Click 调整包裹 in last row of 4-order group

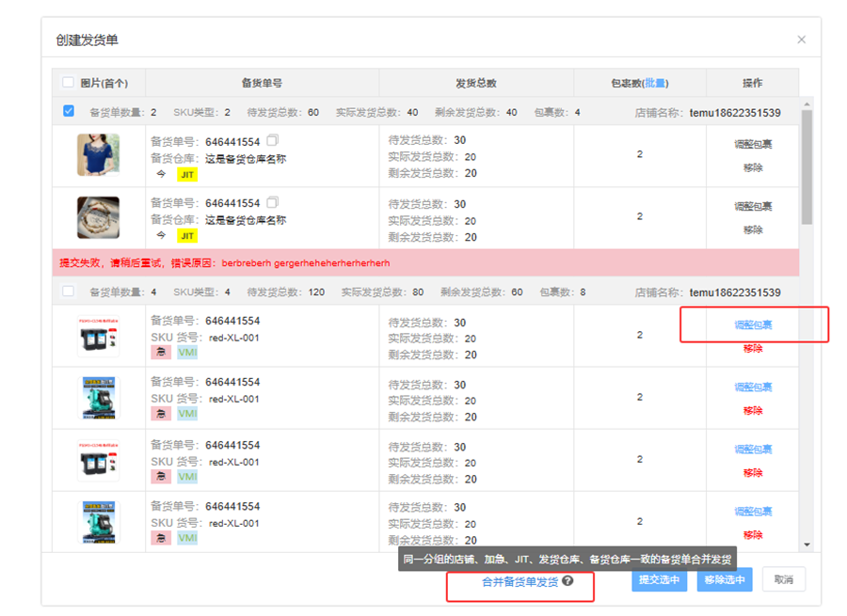pos(753,512)
